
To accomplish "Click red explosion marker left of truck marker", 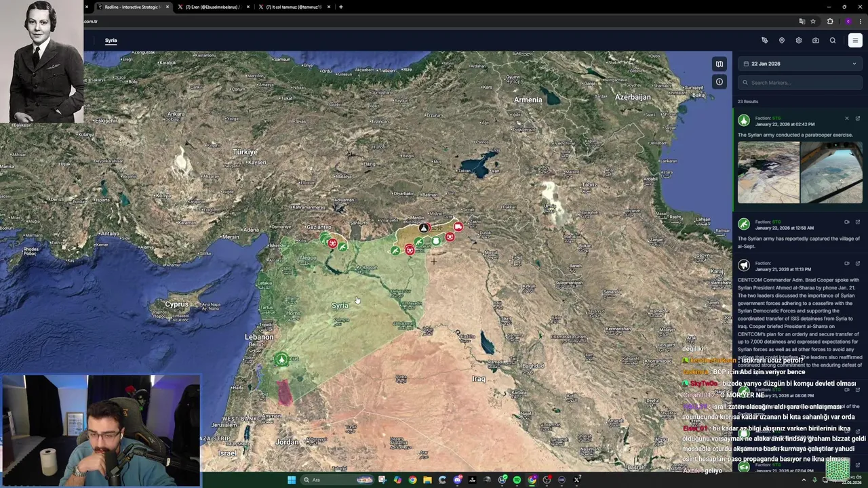I will [450, 237].
